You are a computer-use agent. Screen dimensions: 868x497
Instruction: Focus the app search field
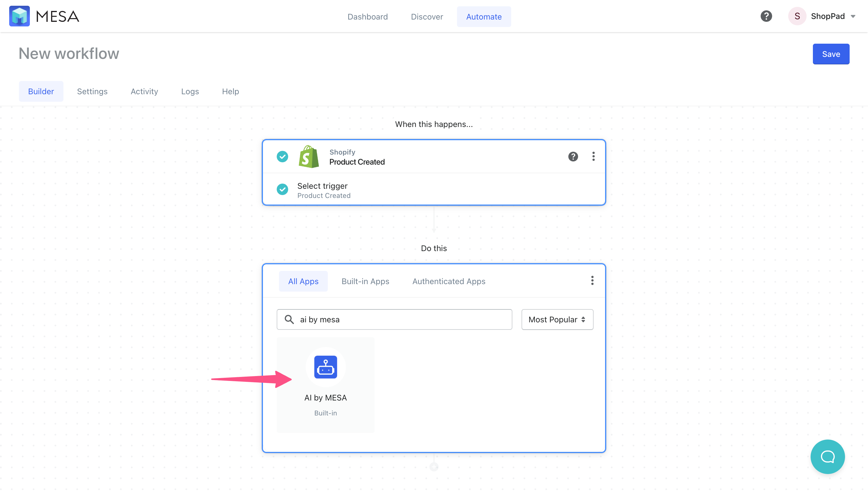pos(394,319)
